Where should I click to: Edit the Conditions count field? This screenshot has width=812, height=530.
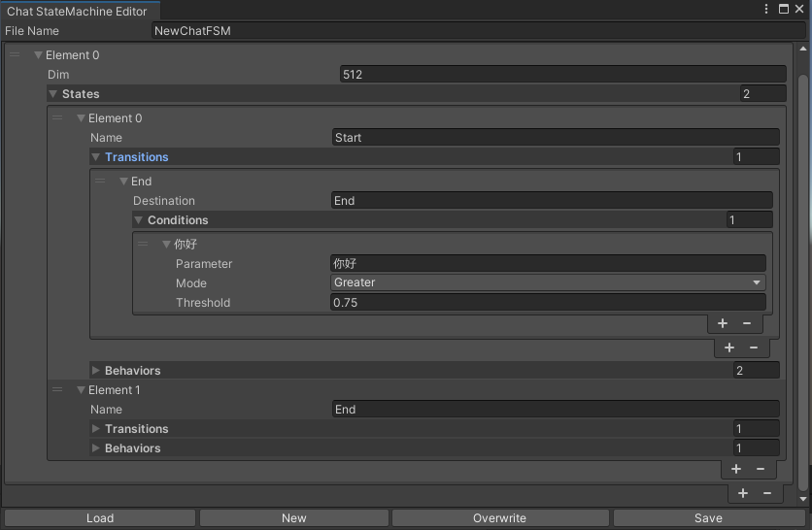pos(749,220)
